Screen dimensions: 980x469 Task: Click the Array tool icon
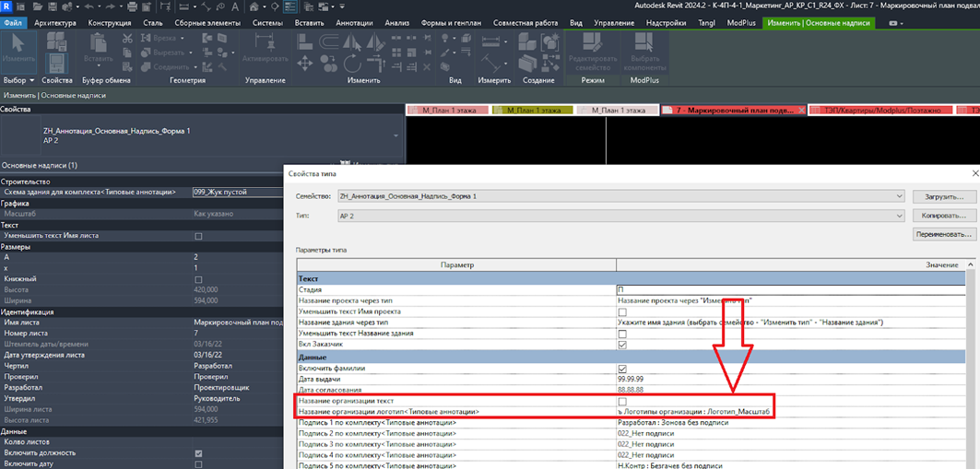pos(395,53)
